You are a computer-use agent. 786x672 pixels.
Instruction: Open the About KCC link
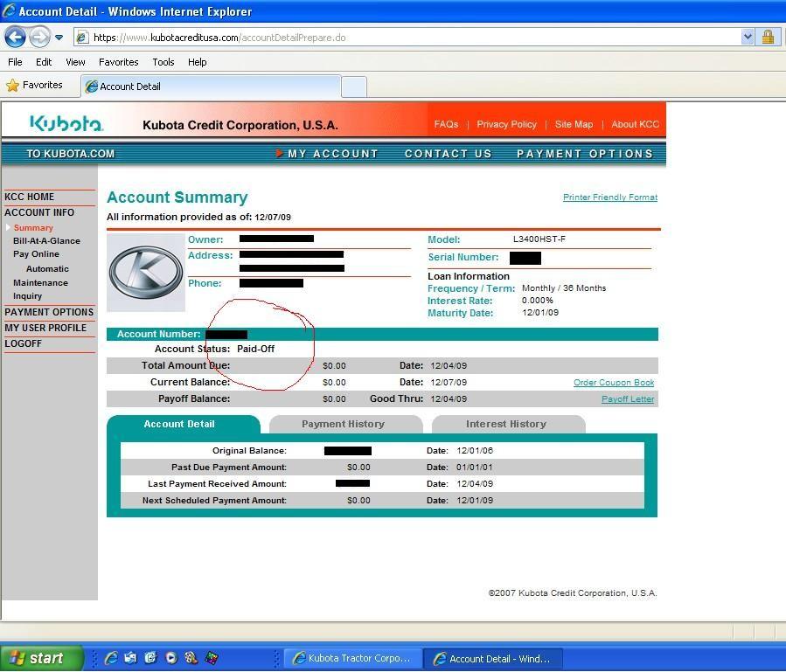pyautogui.click(x=635, y=124)
